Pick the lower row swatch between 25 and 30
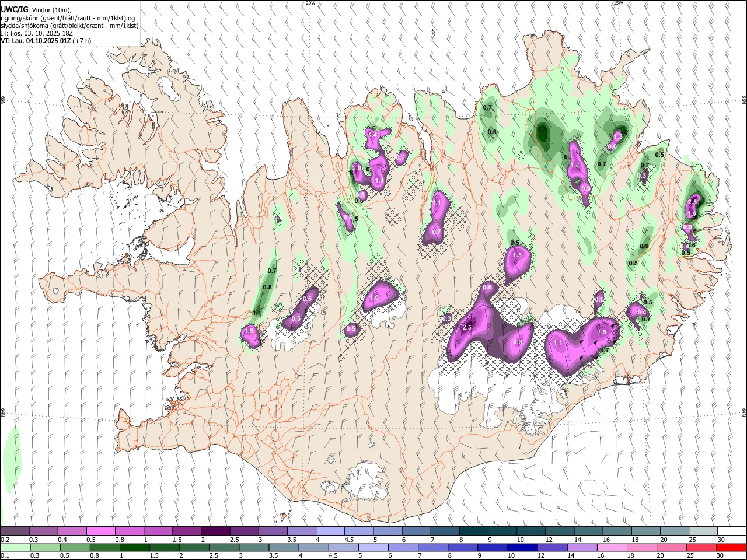The height and width of the screenshot is (560, 747). click(702, 547)
